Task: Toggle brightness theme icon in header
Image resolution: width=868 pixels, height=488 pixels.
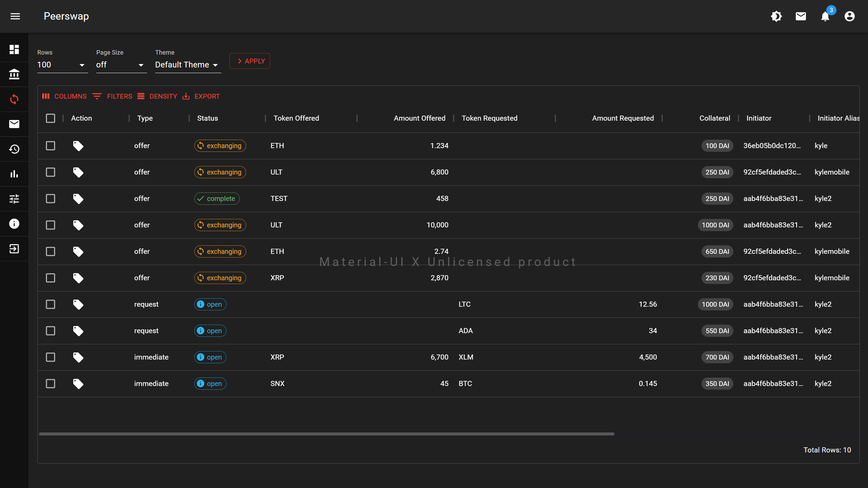Action: coord(776,16)
